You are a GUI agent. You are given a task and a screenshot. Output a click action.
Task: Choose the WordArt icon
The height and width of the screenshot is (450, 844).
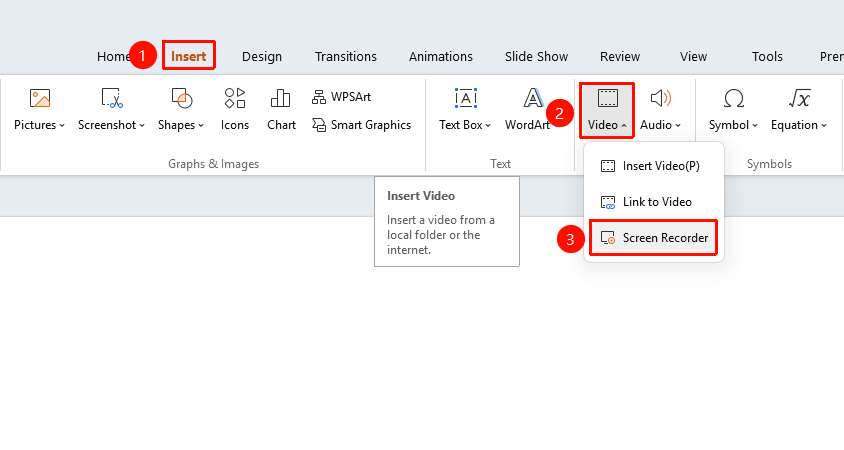[x=533, y=99]
